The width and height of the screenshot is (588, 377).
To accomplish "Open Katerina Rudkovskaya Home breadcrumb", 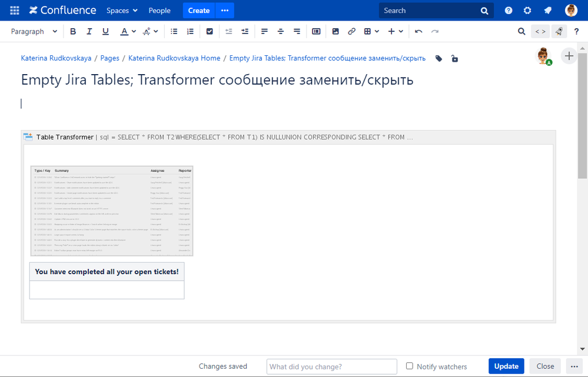I will [174, 58].
